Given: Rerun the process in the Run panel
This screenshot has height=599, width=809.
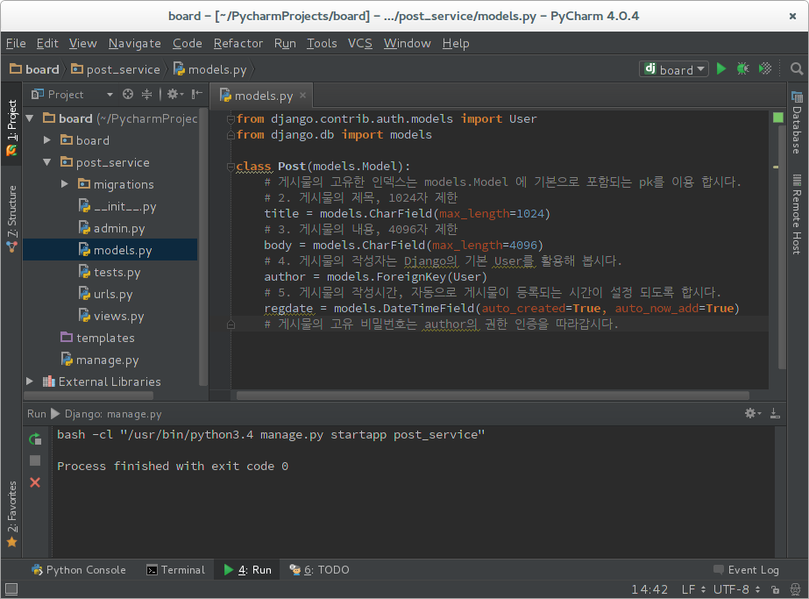Looking at the screenshot, I should pyautogui.click(x=35, y=439).
